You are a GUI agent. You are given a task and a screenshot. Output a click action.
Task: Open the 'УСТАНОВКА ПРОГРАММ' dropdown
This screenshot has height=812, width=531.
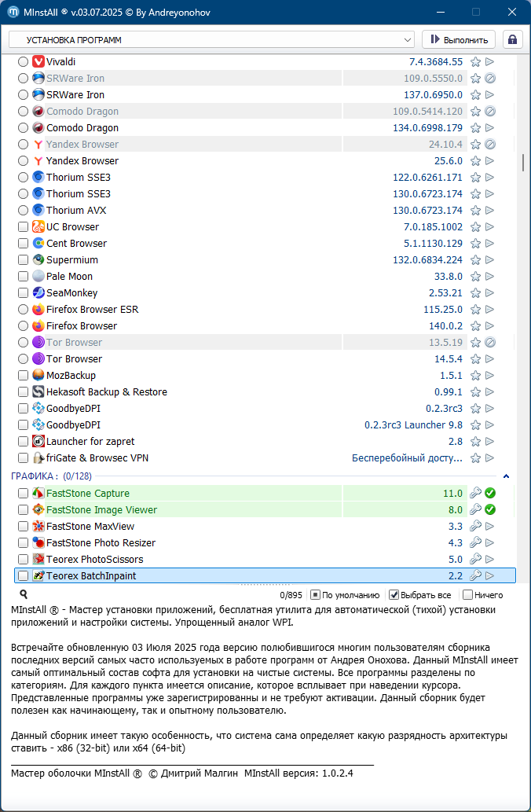211,40
